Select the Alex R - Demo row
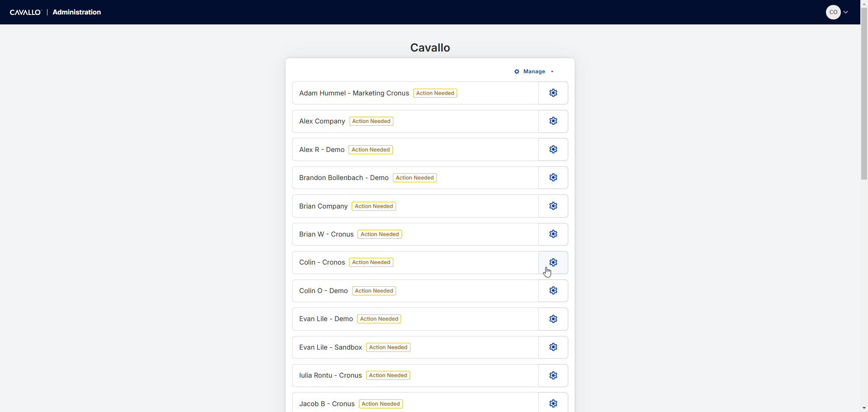Screen dimensions: 868x412 pos(415,149)
